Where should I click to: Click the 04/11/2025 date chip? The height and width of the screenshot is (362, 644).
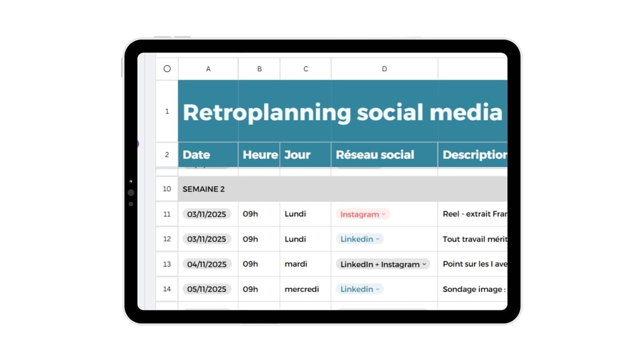point(207,264)
